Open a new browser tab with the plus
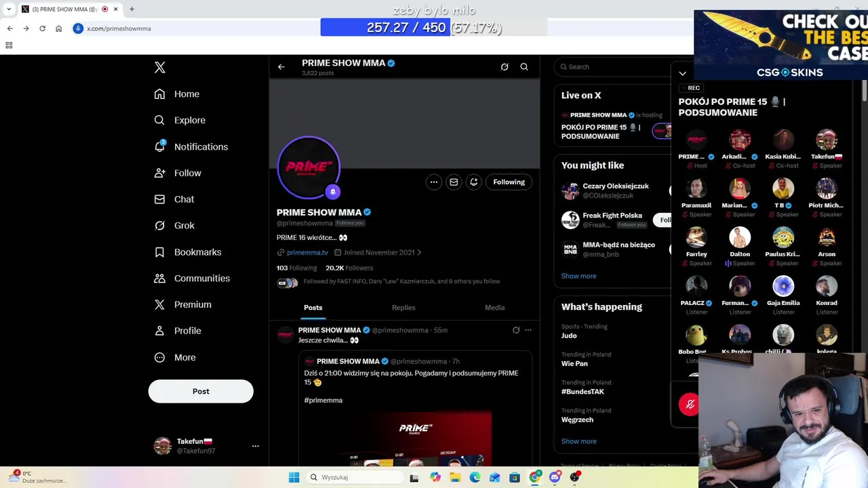Image resolution: width=868 pixels, height=488 pixels. click(132, 9)
